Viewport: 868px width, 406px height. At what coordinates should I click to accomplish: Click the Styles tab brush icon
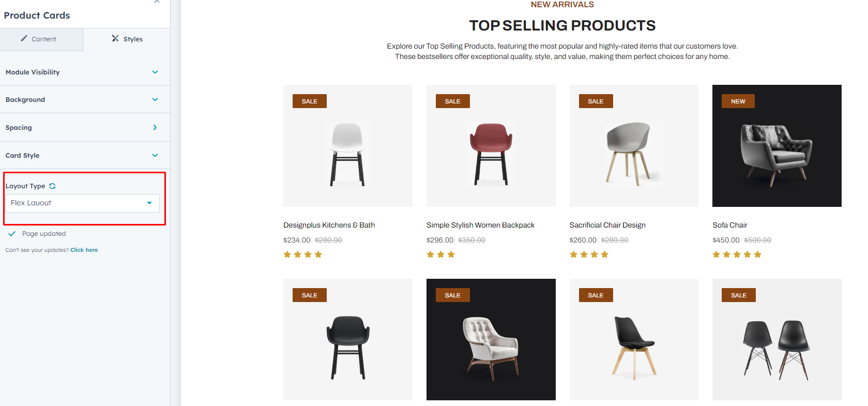(x=115, y=39)
